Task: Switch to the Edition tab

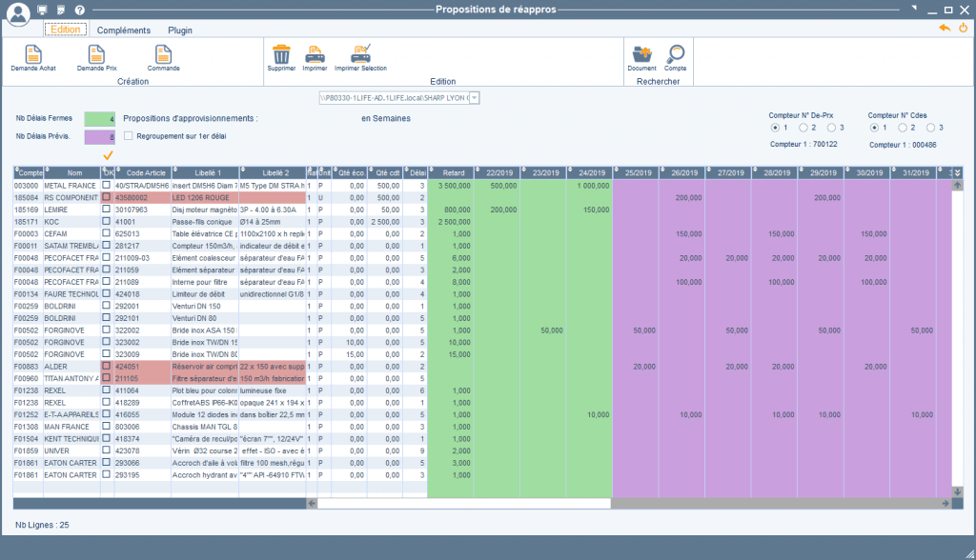Action: pyautogui.click(x=66, y=30)
